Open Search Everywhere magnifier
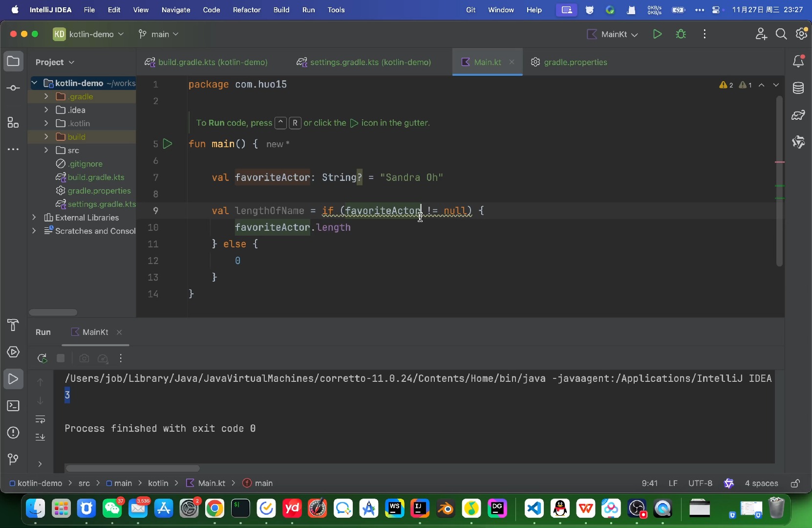Screen dimensions: 812x528 pyautogui.click(x=781, y=34)
